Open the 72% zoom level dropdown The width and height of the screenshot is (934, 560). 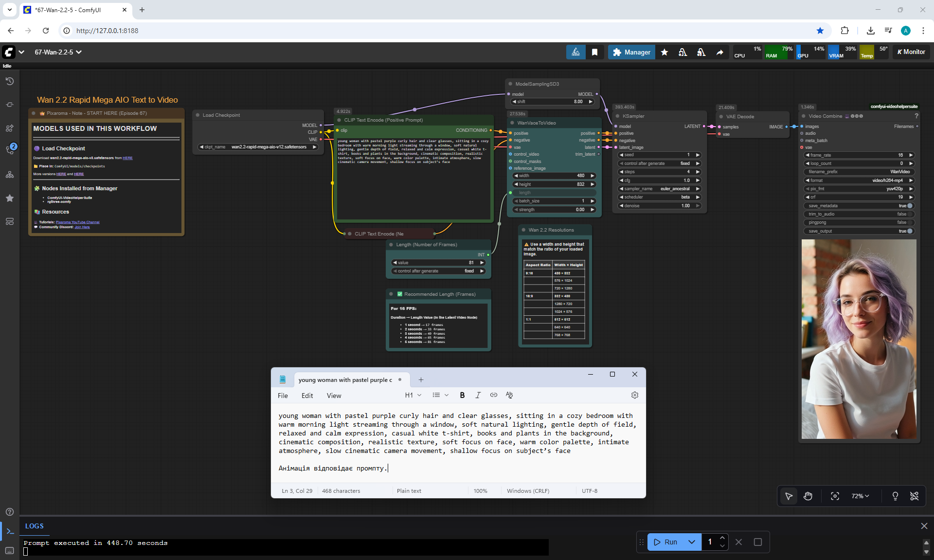tap(860, 496)
